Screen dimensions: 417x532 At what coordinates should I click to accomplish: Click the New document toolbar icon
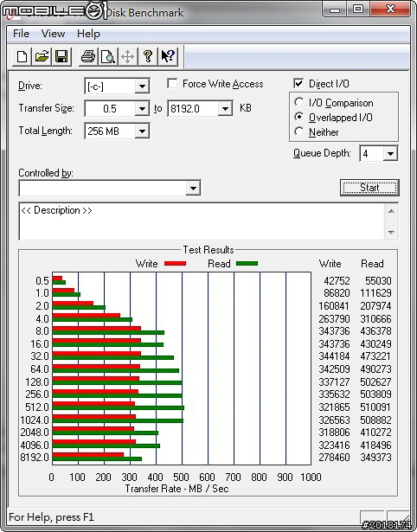tap(22, 56)
